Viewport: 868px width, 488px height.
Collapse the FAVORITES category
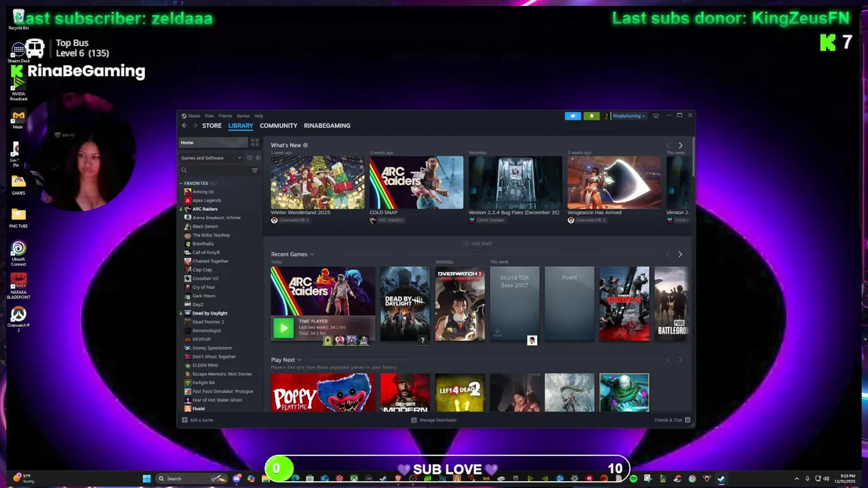pyautogui.click(x=181, y=183)
